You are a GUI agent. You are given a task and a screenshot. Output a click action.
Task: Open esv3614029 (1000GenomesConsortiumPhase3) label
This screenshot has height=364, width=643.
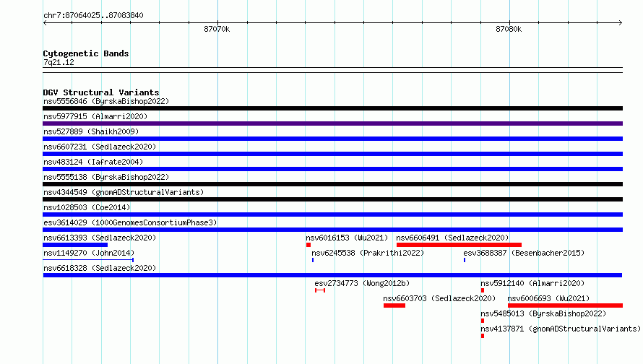point(130,222)
